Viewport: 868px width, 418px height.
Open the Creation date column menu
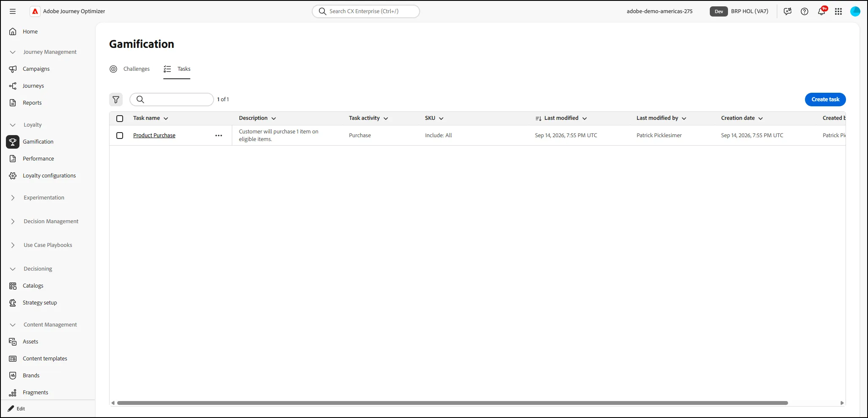click(x=761, y=119)
